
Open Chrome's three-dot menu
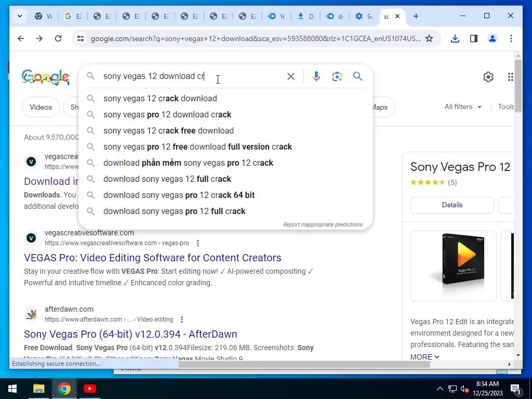click(x=511, y=38)
